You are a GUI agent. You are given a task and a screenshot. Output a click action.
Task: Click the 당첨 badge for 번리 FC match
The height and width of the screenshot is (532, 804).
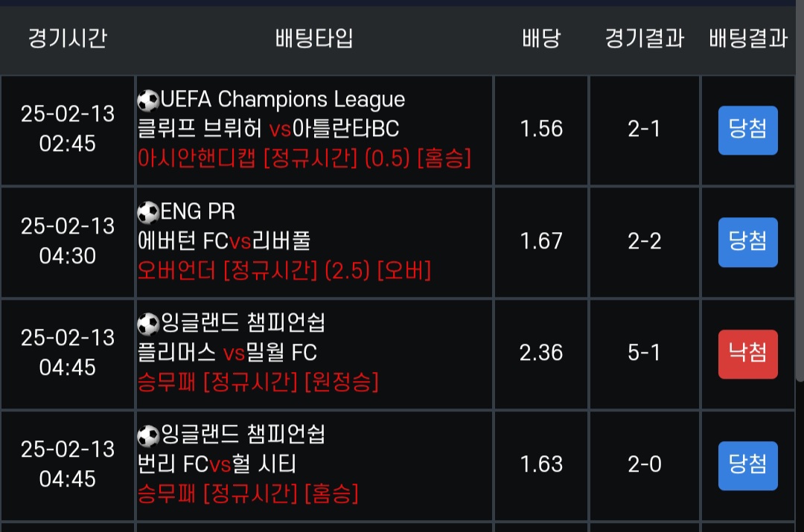(747, 465)
